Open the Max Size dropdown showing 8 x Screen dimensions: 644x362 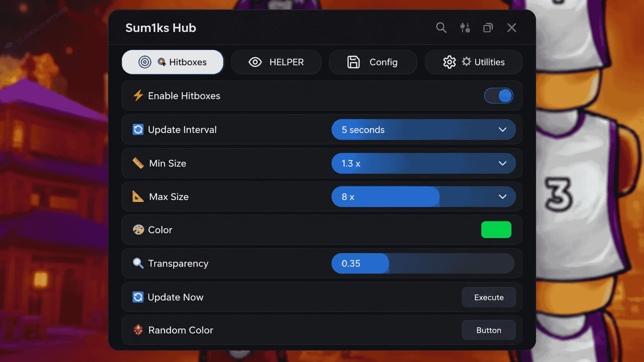tap(423, 197)
